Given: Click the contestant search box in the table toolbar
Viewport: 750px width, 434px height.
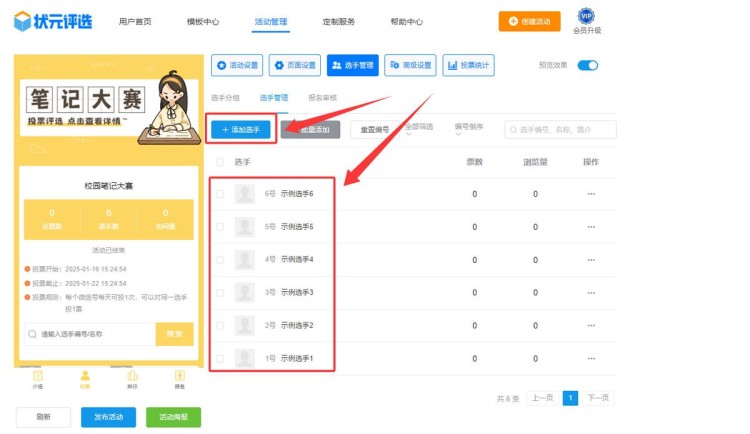Looking at the screenshot, I should click(x=560, y=130).
